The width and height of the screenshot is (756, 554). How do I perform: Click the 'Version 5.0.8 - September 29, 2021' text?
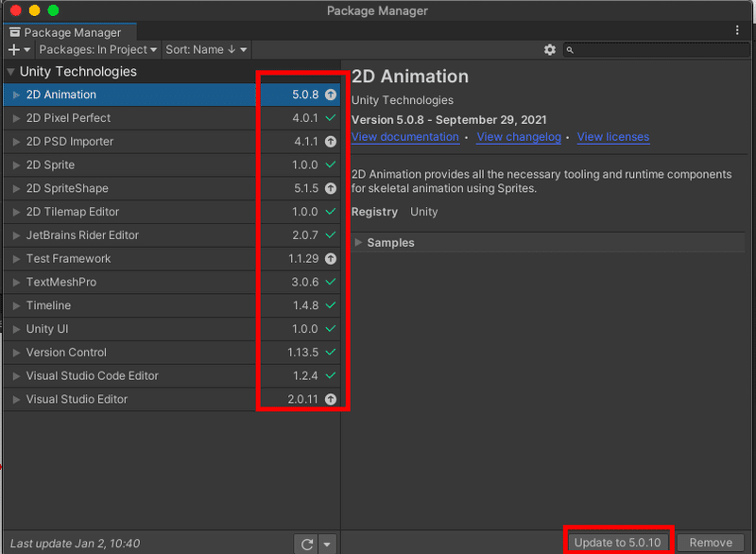pos(449,119)
